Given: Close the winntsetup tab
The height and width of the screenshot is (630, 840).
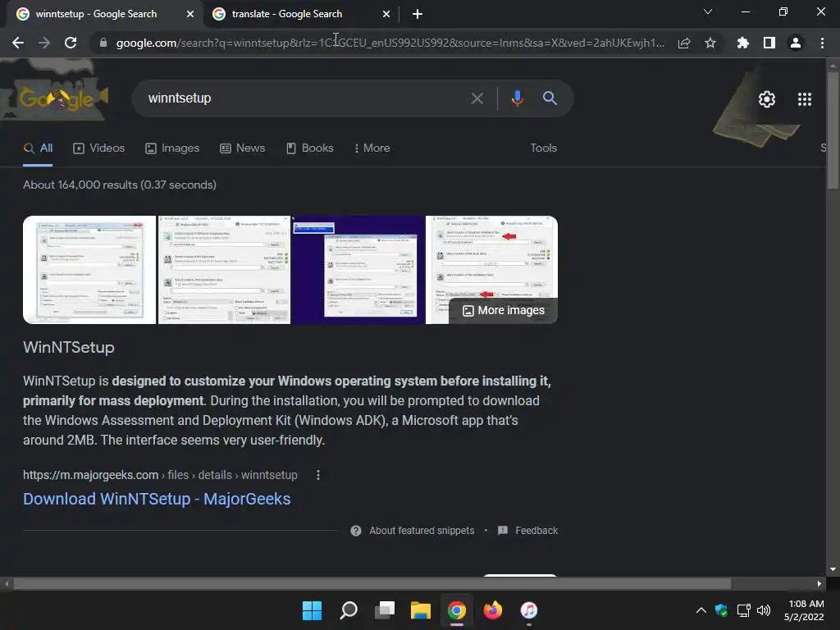Looking at the screenshot, I should point(190,14).
